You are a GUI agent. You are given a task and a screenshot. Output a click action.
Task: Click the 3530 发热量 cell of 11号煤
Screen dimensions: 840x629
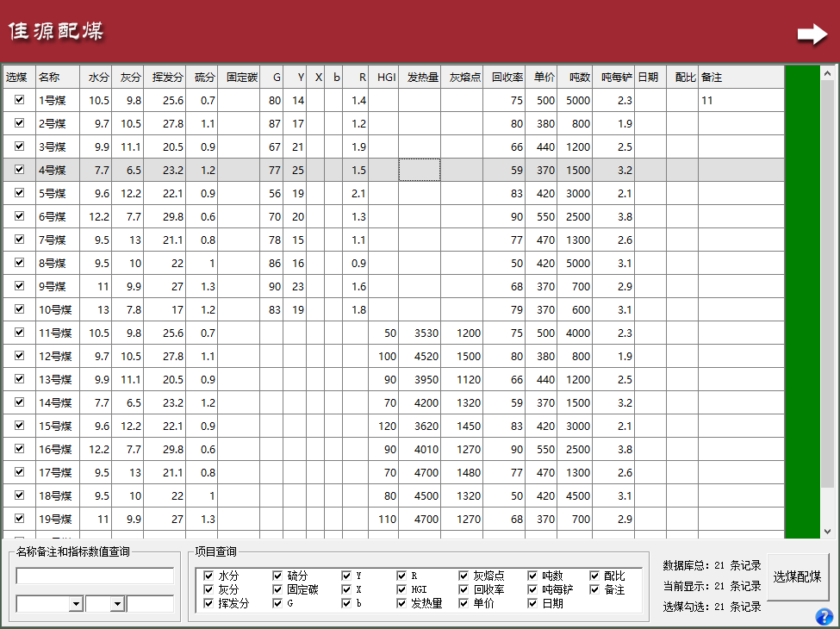(x=420, y=333)
